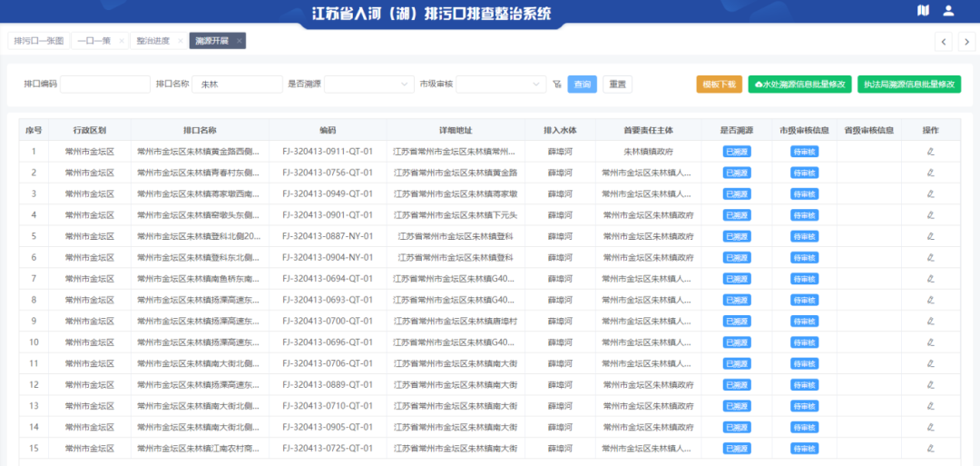Open the 市级审核 dropdown
This screenshot has height=466, width=980.
click(x=501, y=84)
